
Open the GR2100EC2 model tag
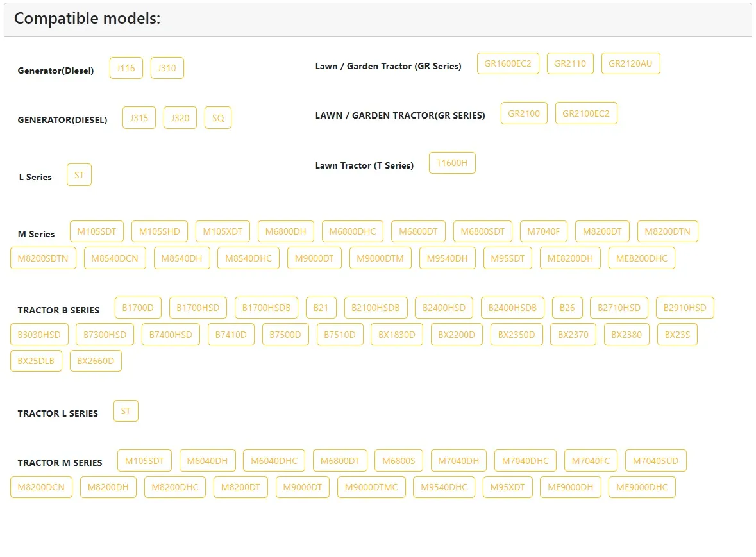(586, 113)
